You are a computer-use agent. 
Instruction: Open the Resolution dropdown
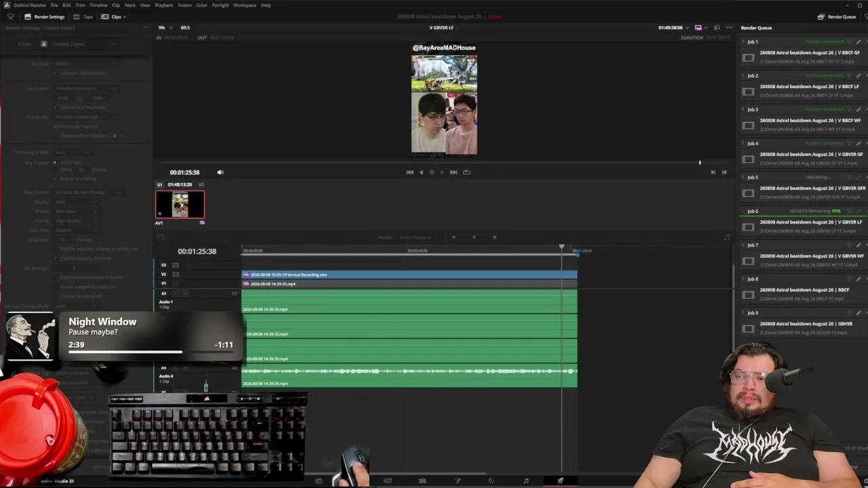click(x=86, y=88)
